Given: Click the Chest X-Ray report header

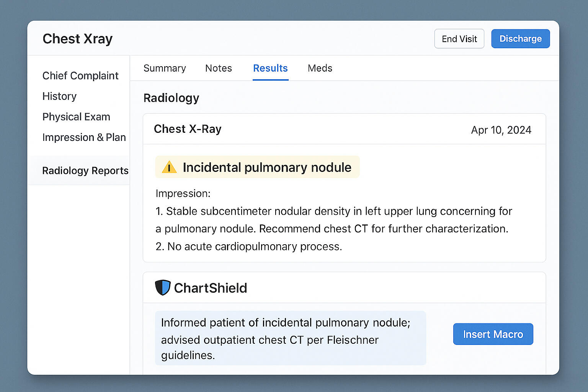Looking at the screenshot, I should coord(188,129).
